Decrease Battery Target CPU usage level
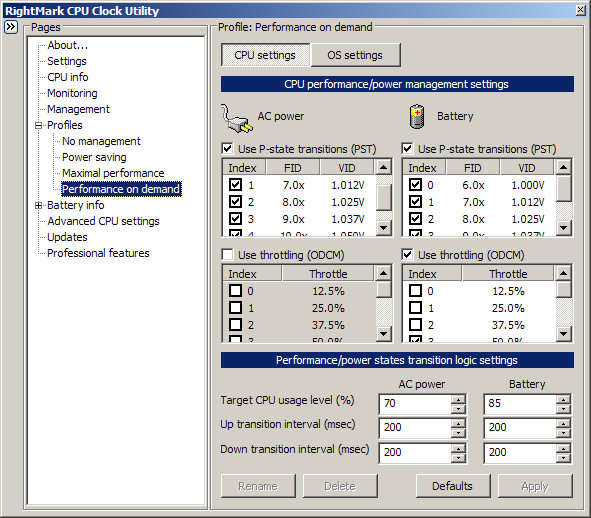The image size is (591, 518). (563, 409)
